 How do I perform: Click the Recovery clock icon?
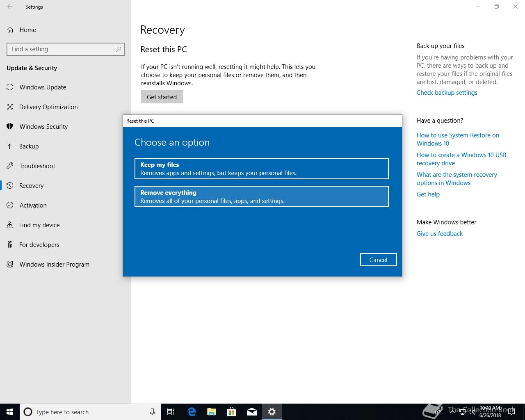point(10,185)
